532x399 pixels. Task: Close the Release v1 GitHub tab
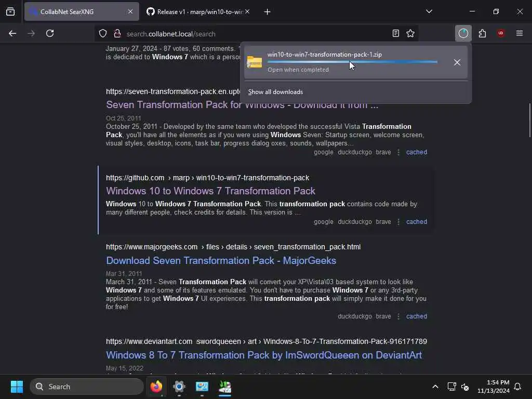[247, 12]
